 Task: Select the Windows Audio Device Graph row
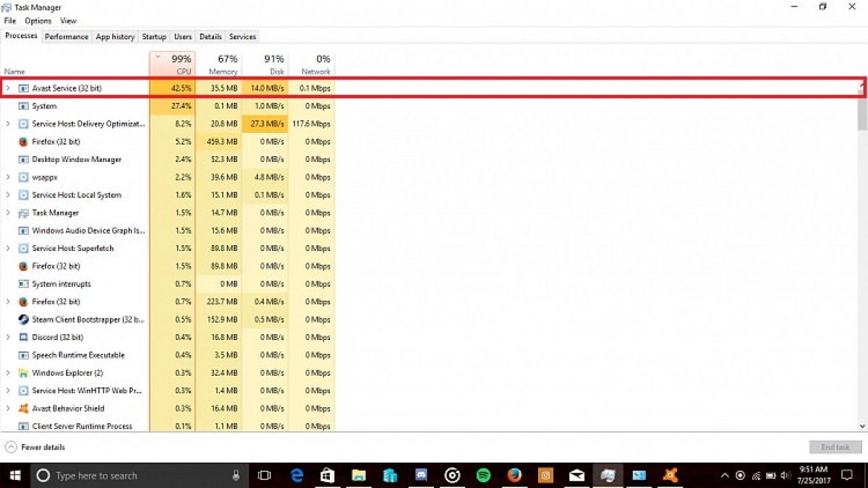click(x=168, y=231)
